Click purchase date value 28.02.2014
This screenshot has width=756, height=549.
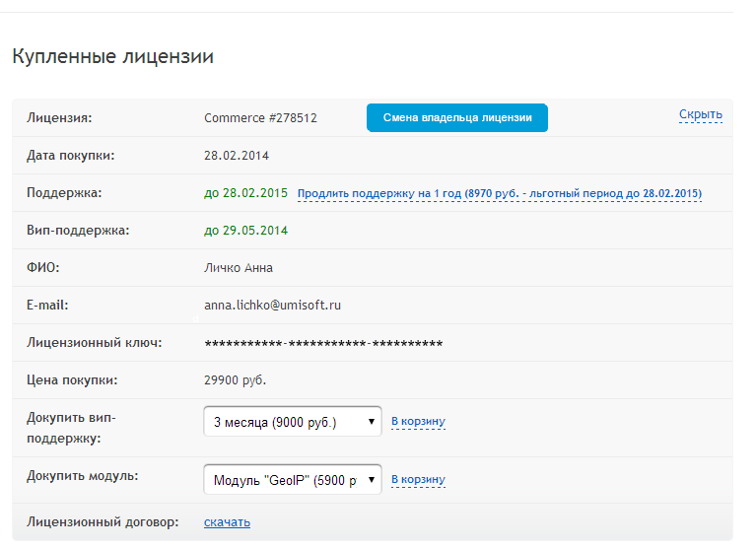click(x=237, y=156)
